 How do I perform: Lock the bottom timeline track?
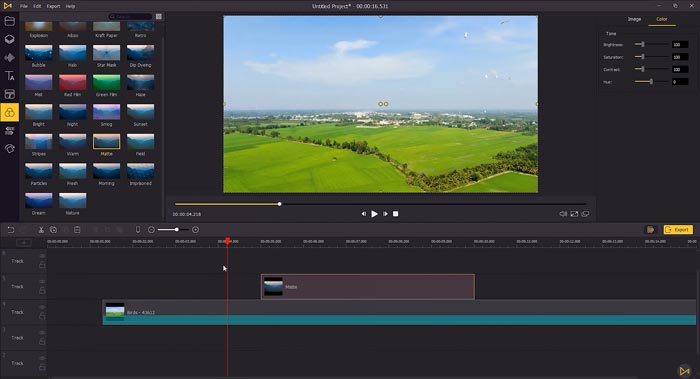click(42, 367)
